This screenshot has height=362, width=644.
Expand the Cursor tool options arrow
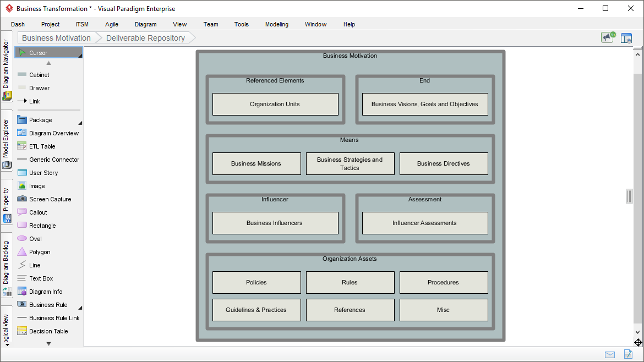tap(80, 56)
